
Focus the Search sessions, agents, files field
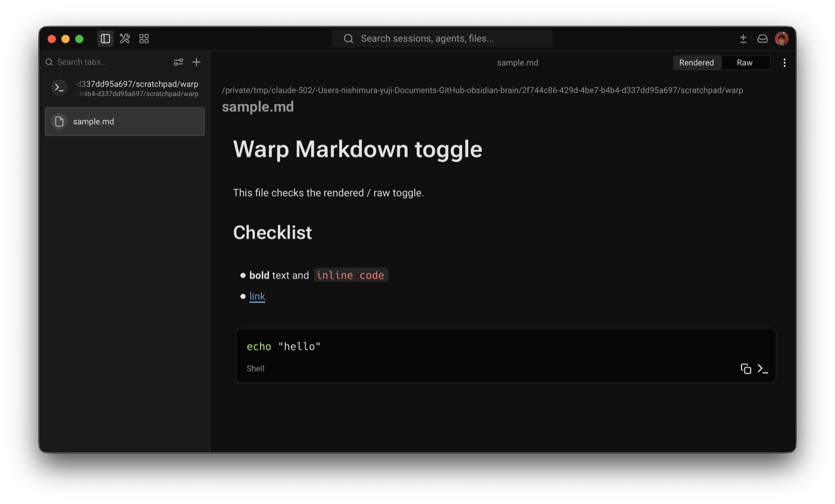pos(442,39)
